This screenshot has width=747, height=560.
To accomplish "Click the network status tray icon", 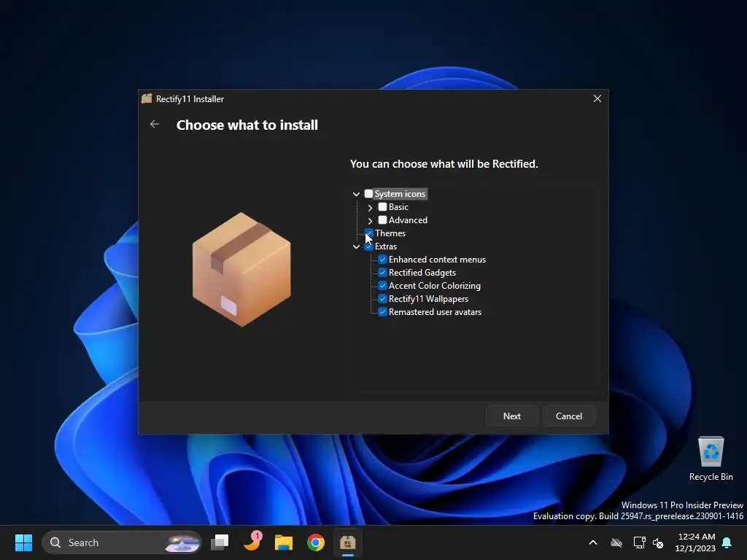I will (639, 542).
